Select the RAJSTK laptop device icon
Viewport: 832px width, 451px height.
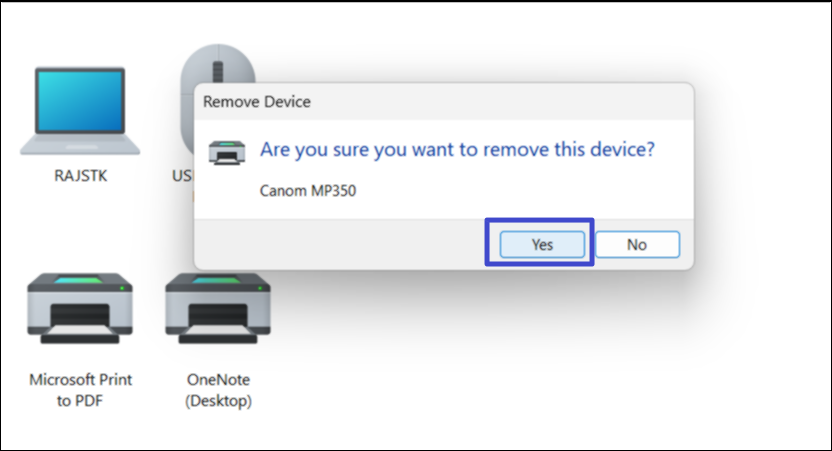click(x=79, y=110)
